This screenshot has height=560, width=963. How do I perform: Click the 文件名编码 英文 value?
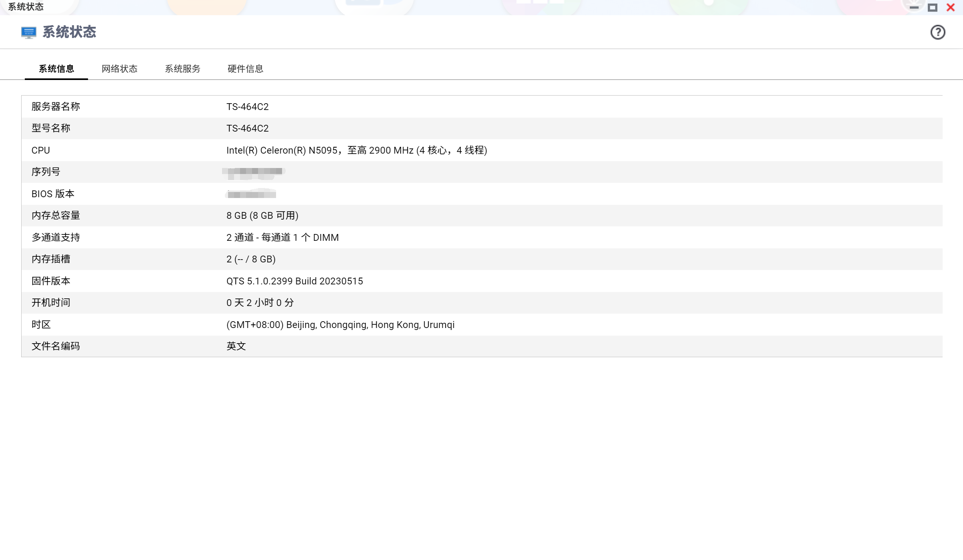[x=236, y=346]
